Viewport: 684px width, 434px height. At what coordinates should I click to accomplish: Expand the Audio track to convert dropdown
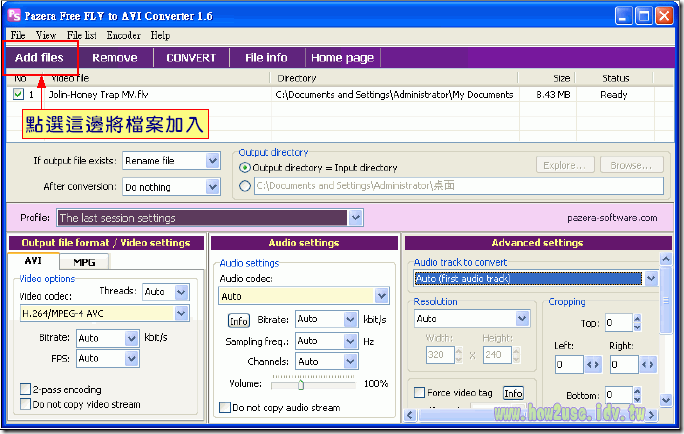tap(651, 279)
